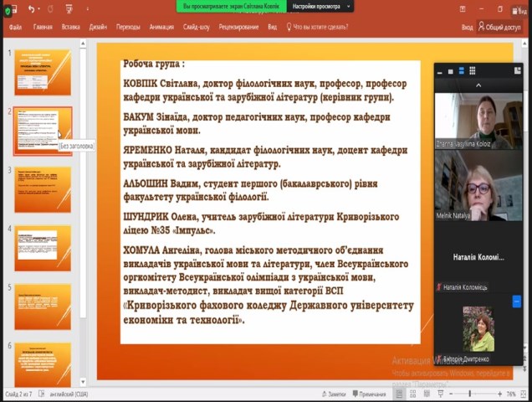Switch to the Переходы ribbon tab

[x=128, y=27]
